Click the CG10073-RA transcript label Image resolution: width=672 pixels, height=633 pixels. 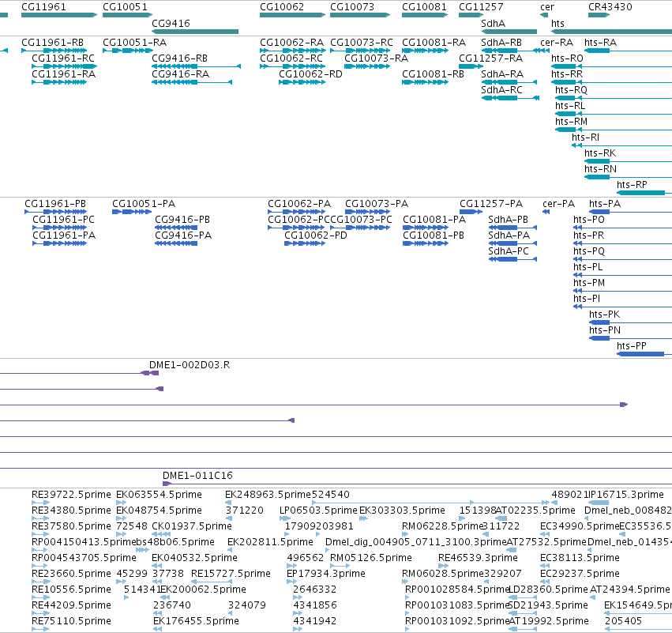[x=377, y=58]
